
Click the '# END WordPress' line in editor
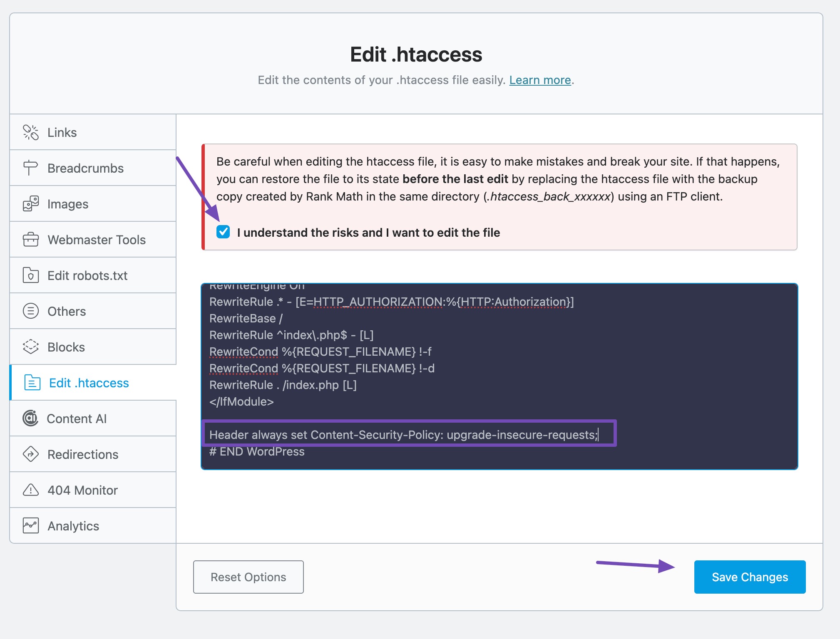[257, 451]
